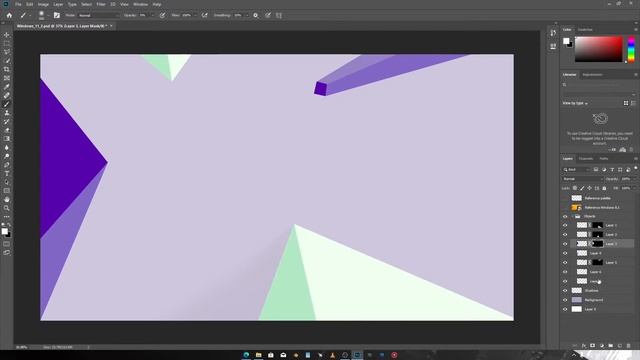Open the Window menu

tap(140, 4)
